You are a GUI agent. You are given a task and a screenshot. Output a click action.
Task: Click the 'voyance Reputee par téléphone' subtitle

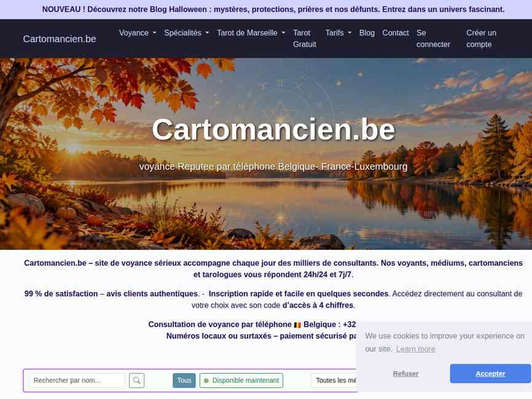pyautogui.click(x=273, y=166)
